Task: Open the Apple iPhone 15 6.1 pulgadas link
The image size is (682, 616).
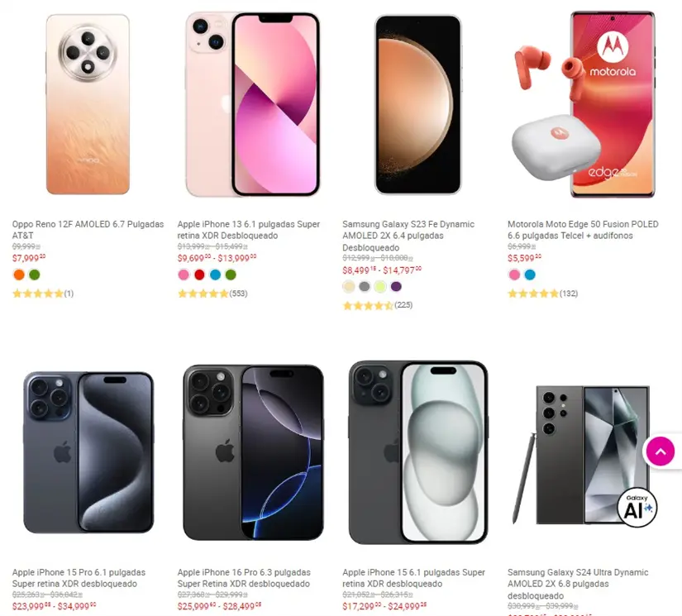Action: 413,578
